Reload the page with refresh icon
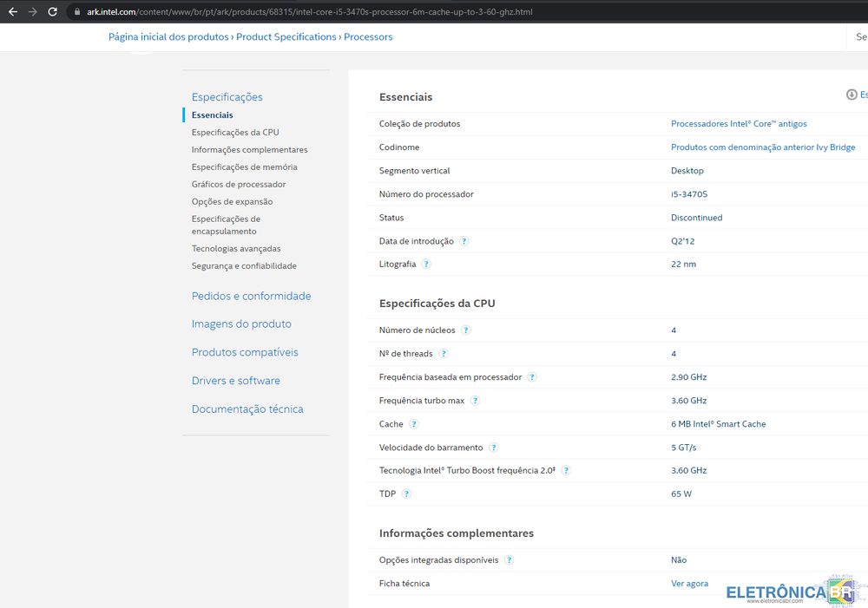868x608 pixels. (x=53, y=12)
